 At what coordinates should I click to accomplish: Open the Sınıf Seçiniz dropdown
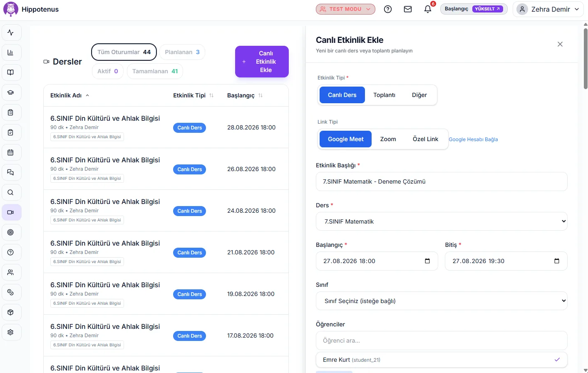coord(442,301)
